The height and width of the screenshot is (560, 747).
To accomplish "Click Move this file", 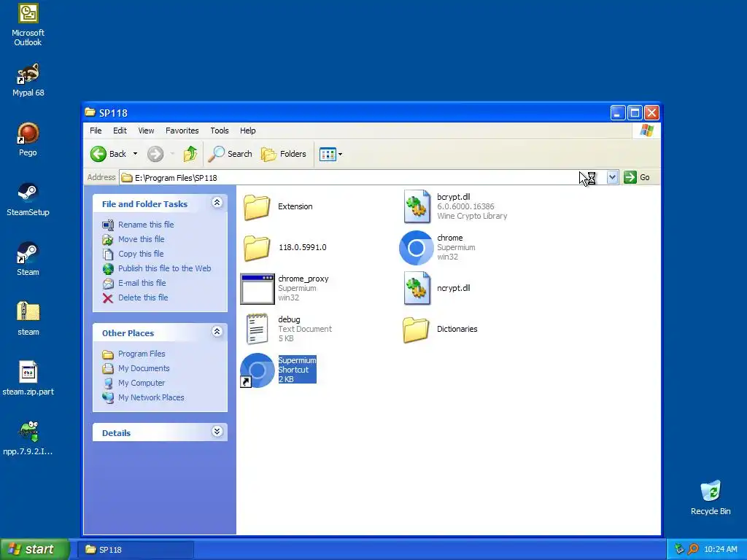I will click(133, 239).
